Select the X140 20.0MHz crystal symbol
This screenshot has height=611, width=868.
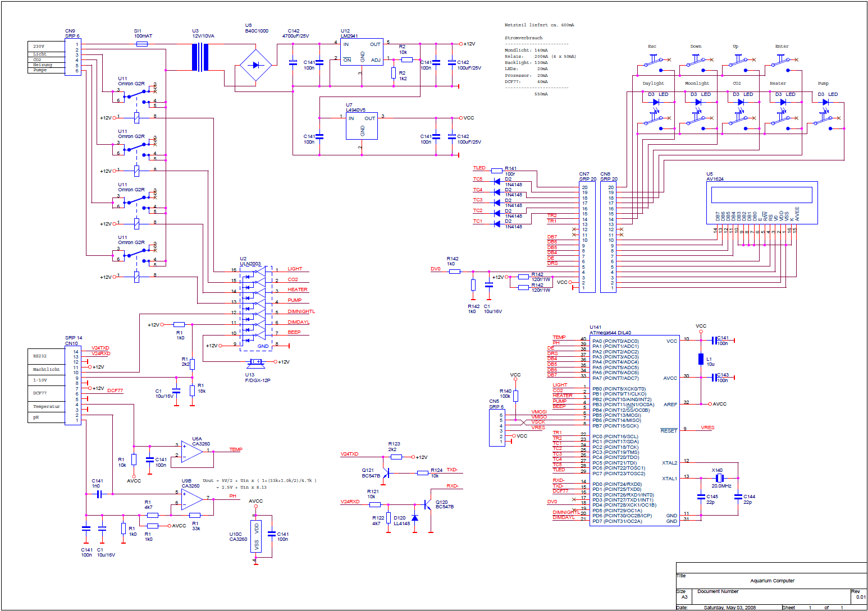719,478
